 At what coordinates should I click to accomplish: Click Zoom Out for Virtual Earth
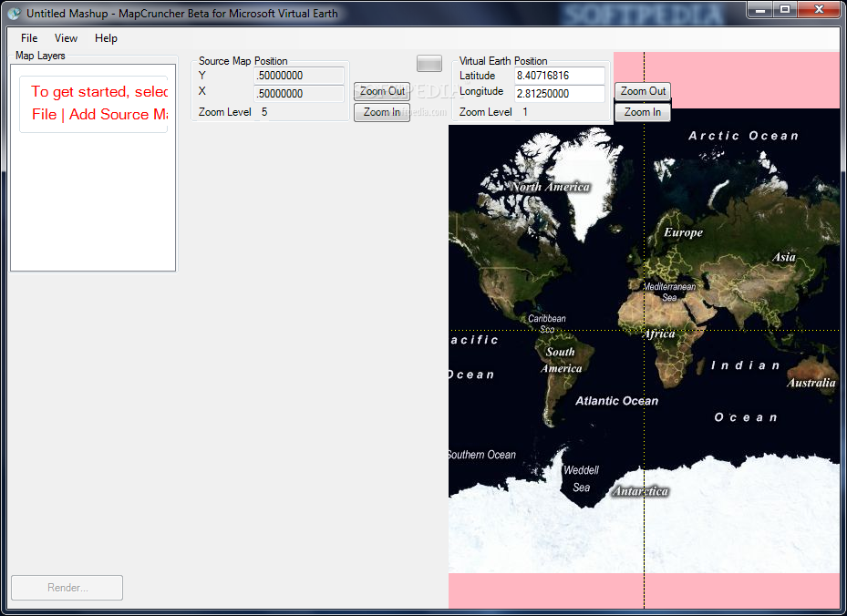click(x=643, y=91)
